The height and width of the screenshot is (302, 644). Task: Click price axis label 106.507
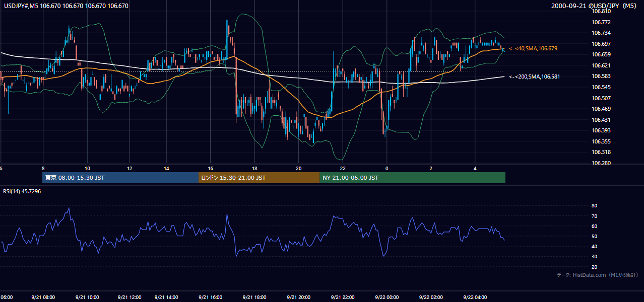601,98
